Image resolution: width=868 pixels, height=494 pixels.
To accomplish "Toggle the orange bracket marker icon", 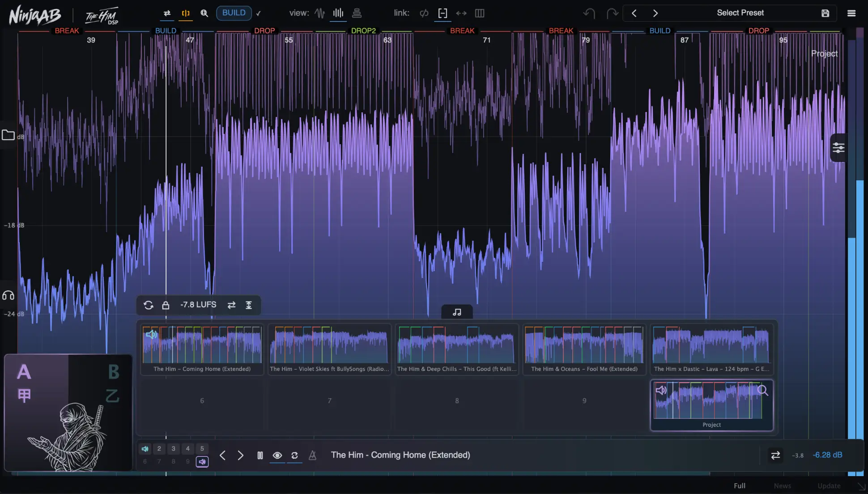I will click(x=186, y=13).
